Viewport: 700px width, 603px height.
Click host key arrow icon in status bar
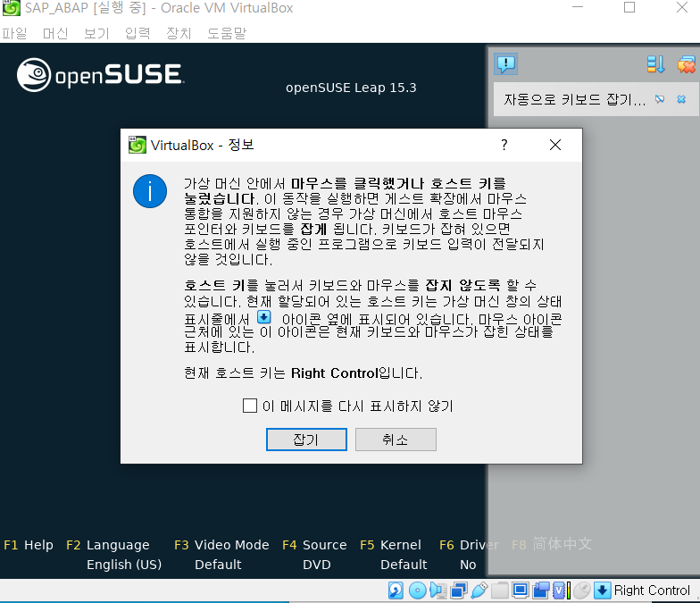[x=602, y=590]
